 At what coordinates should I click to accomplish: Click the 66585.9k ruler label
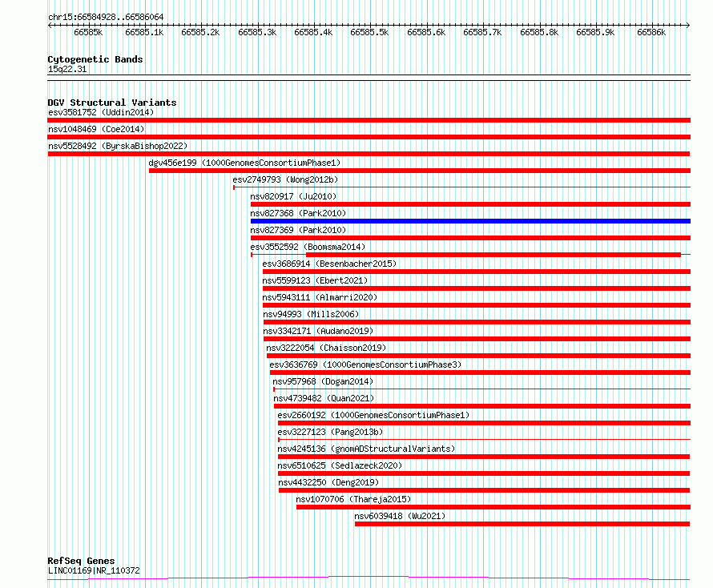click(595, 33)
